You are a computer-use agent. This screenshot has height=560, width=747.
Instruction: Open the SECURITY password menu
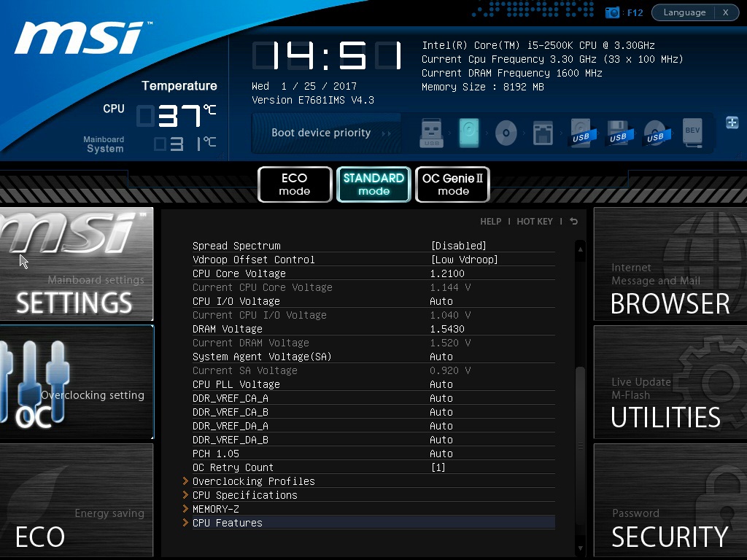tap(670, 500)
